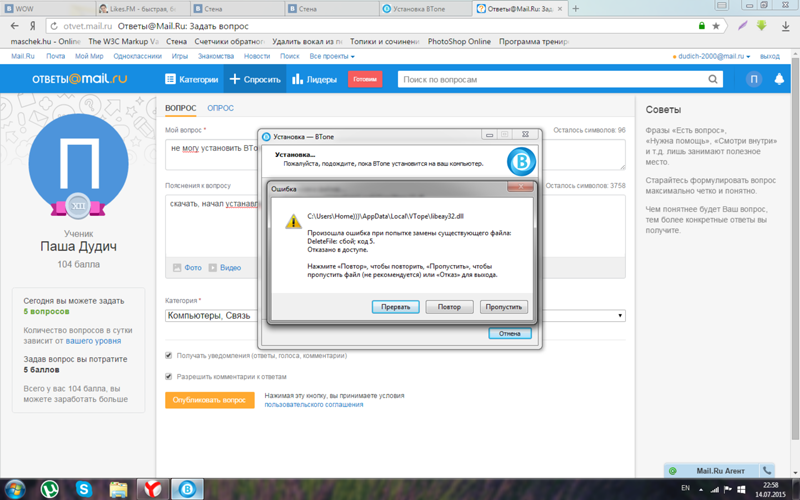The width and height of the screenshot is (800, 500).
Task: Switch to Likes.FM browser tab
Action: [143, 9]
